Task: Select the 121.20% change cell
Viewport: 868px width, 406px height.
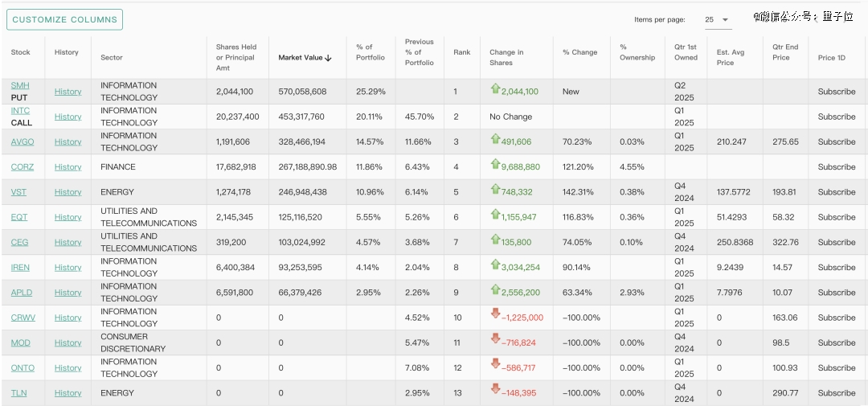Action: (578, 166)
